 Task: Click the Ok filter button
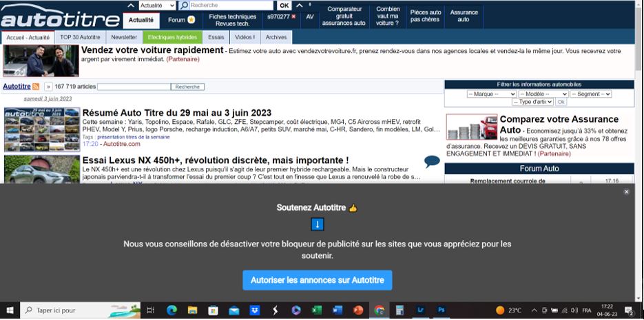[561, 102]
